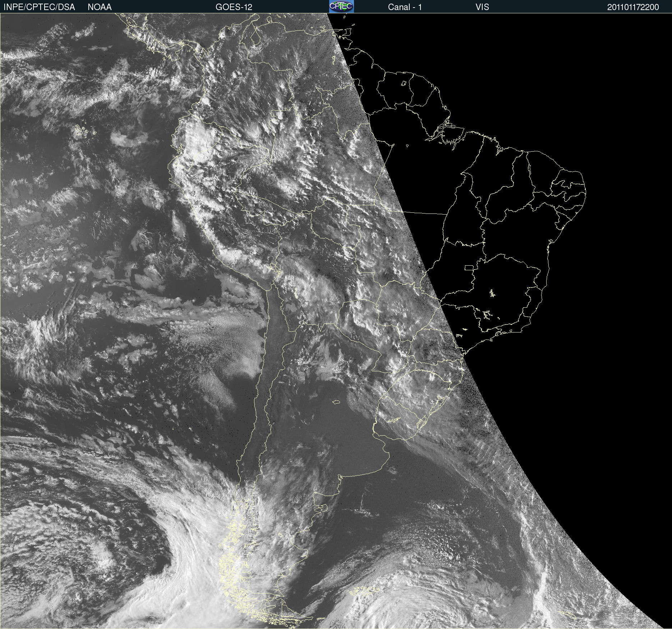Click the satellite cloud image
Image resolution: width=672 pixels, height=629 pixels.
(336, 321)
